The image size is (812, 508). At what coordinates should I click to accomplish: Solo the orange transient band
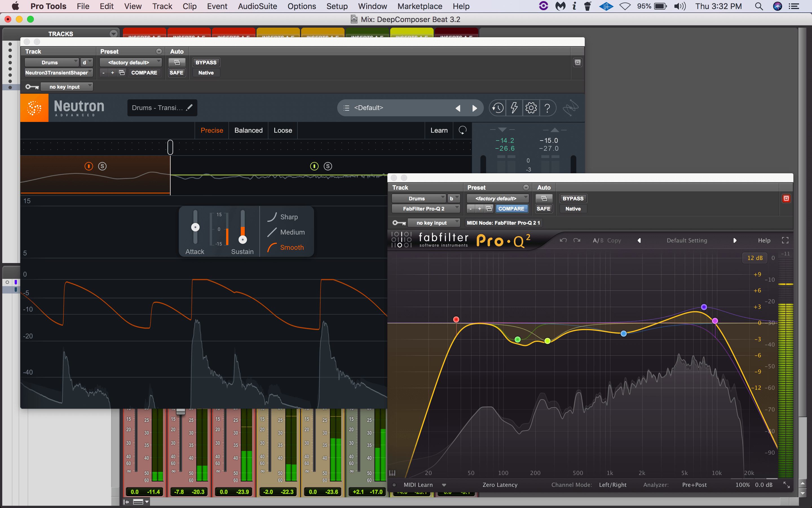point(102,166)
